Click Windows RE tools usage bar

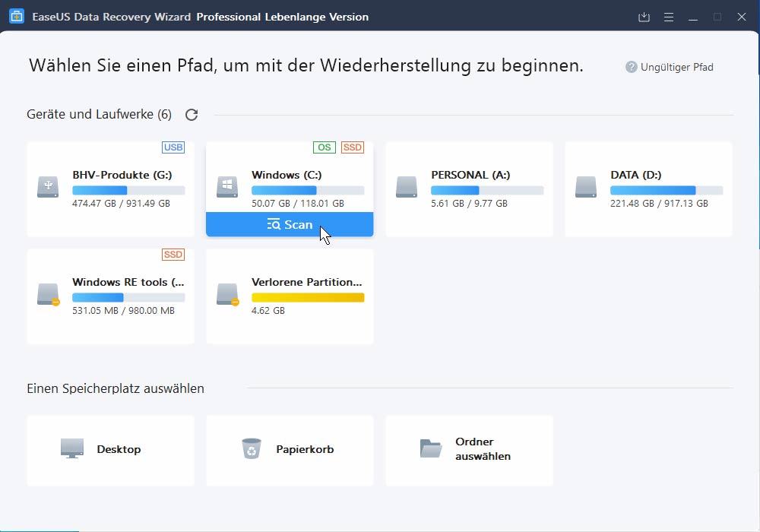tap(128, 297)
